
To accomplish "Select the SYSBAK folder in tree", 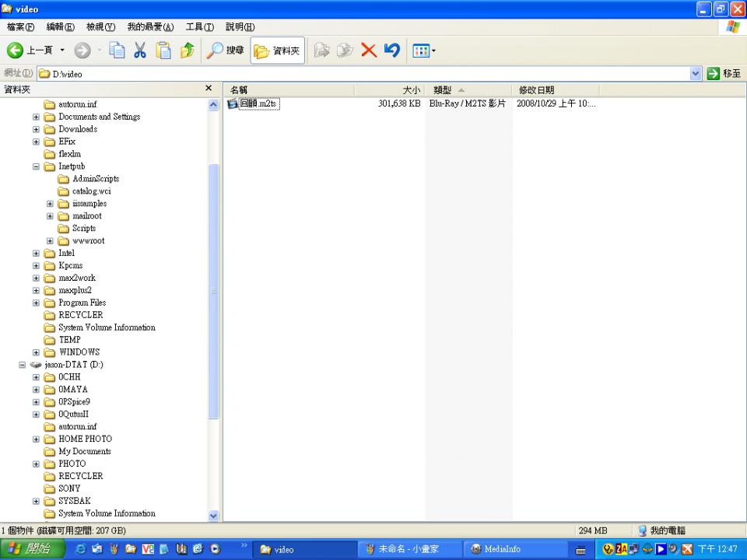I will point(67,500).
